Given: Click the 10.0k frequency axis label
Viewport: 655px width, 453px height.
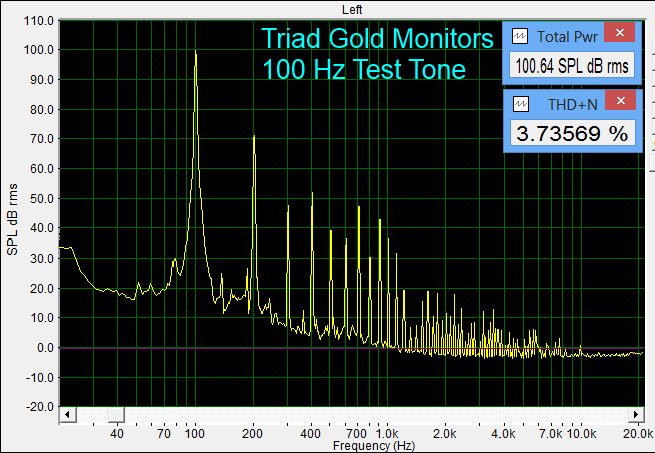Looking at the screenshot, I should coord(581,434).
